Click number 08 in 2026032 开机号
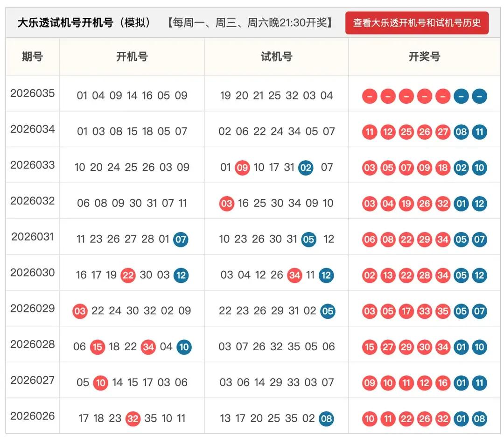This screenshot has height=438, width=504. (x=101, y=203)
